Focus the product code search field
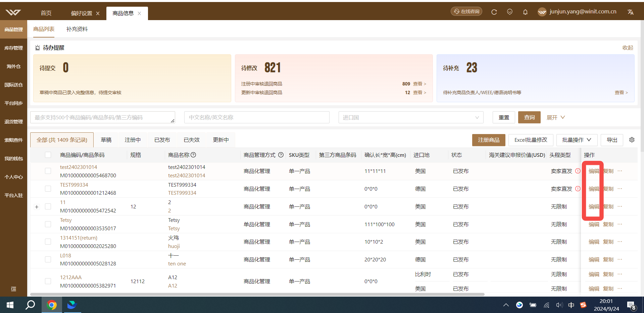Viewport: 644px width, 313px height. (x=103, y=117)
